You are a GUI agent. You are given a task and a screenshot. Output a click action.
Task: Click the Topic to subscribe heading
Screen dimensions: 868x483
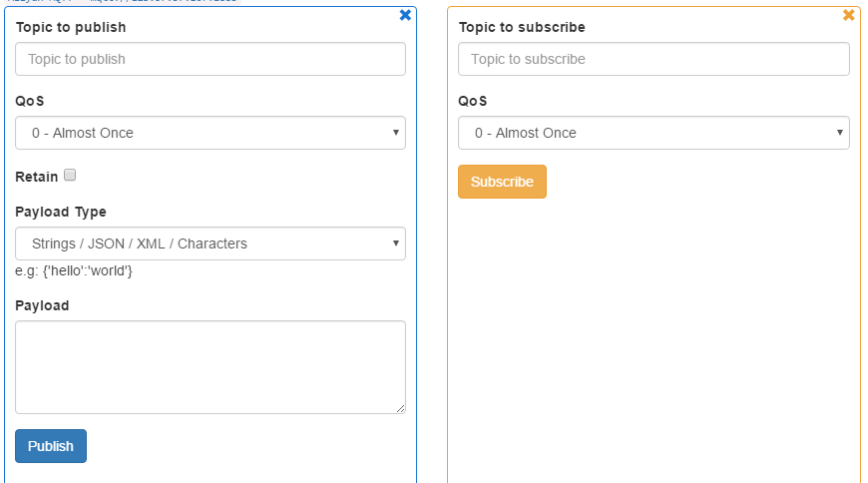(522, 27)
